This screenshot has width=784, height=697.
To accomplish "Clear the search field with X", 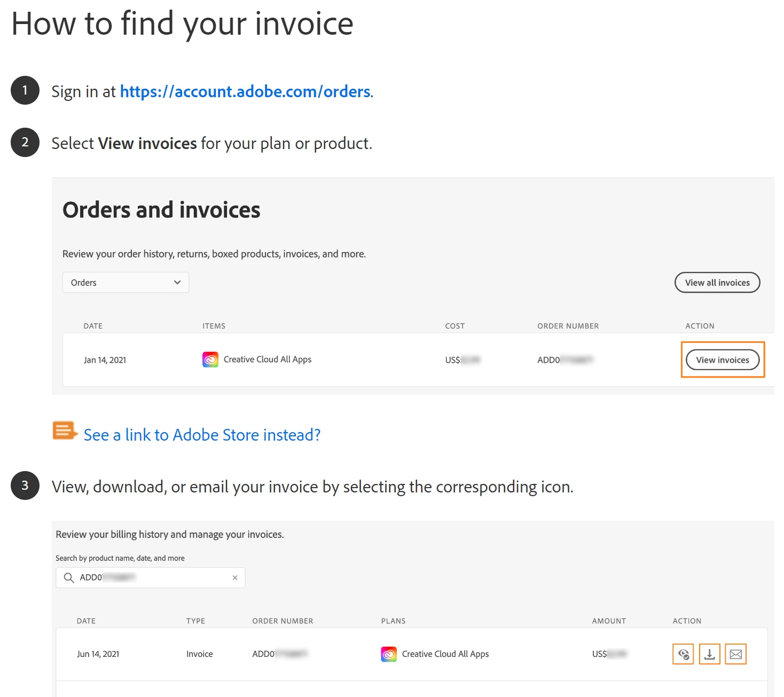I will tap(235, 577).
